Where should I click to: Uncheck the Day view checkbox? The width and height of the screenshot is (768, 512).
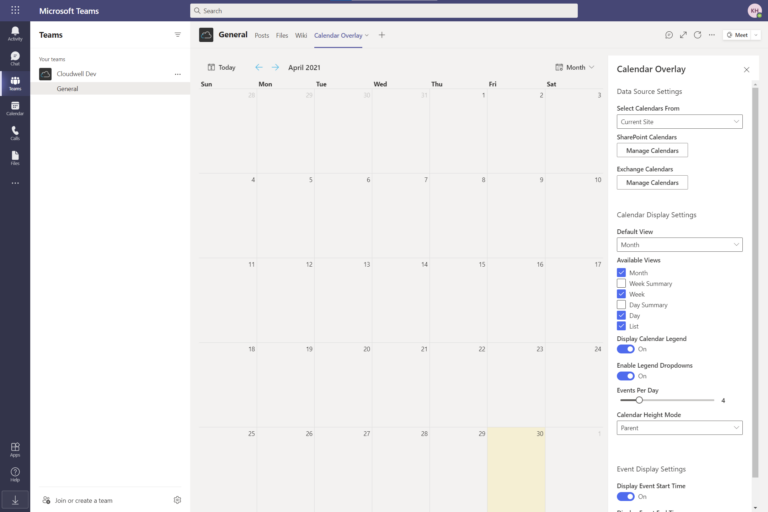coord(621,316)
